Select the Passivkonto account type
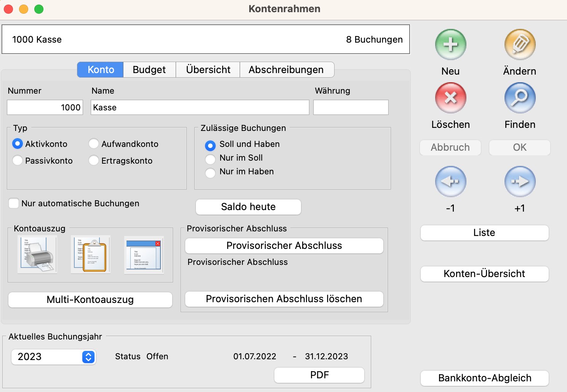This screenshot has width=567, height=392. pos(18,161)
